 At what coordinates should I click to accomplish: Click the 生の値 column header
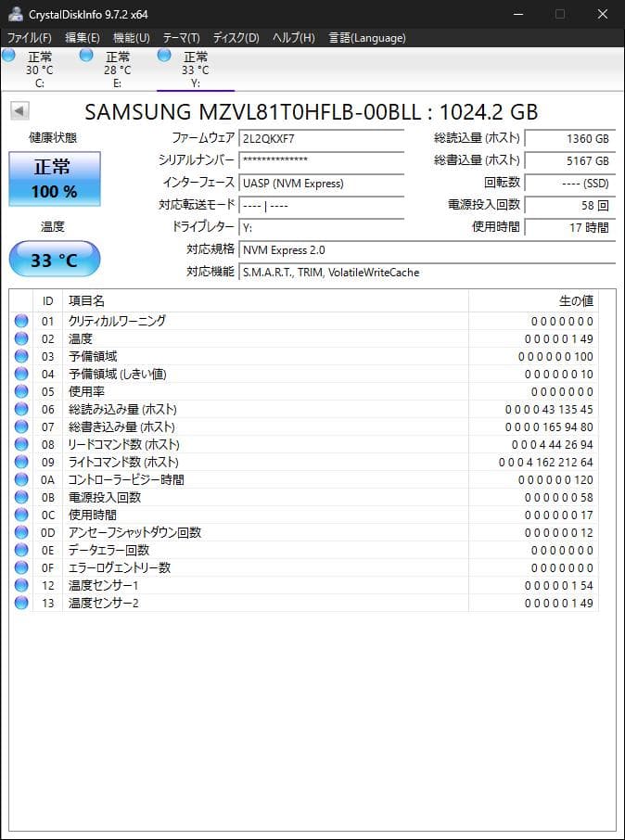tap(533, 301)
